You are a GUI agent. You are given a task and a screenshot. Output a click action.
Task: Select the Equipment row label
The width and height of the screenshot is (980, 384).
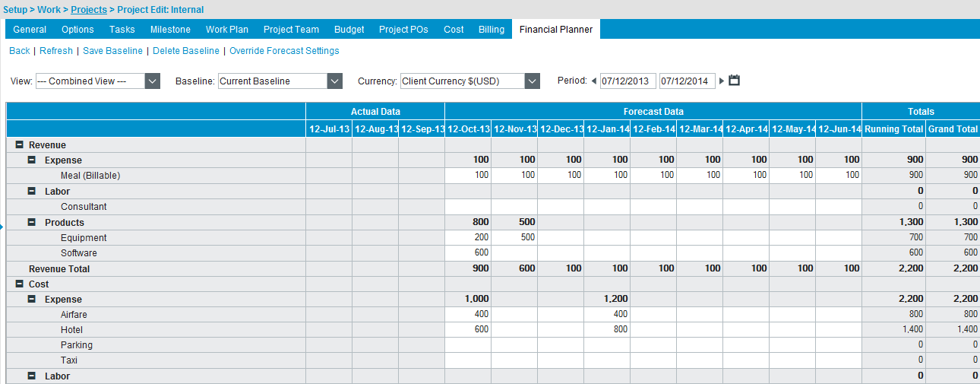tap(84, 238)
